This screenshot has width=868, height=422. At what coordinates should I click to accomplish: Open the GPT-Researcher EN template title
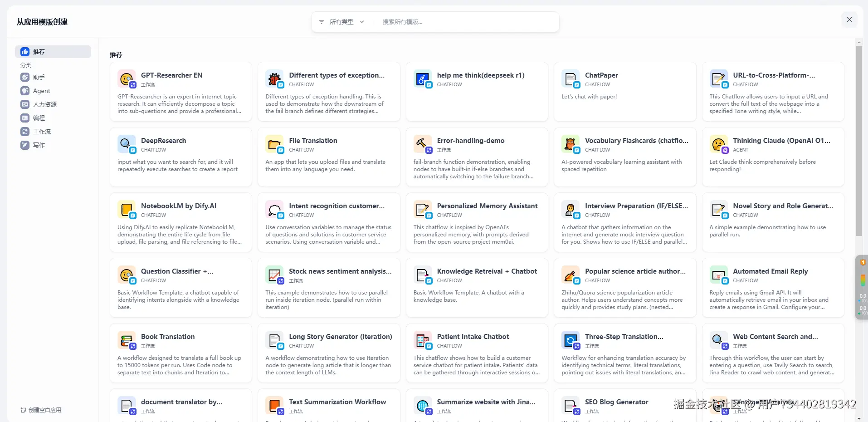[171, 75]
